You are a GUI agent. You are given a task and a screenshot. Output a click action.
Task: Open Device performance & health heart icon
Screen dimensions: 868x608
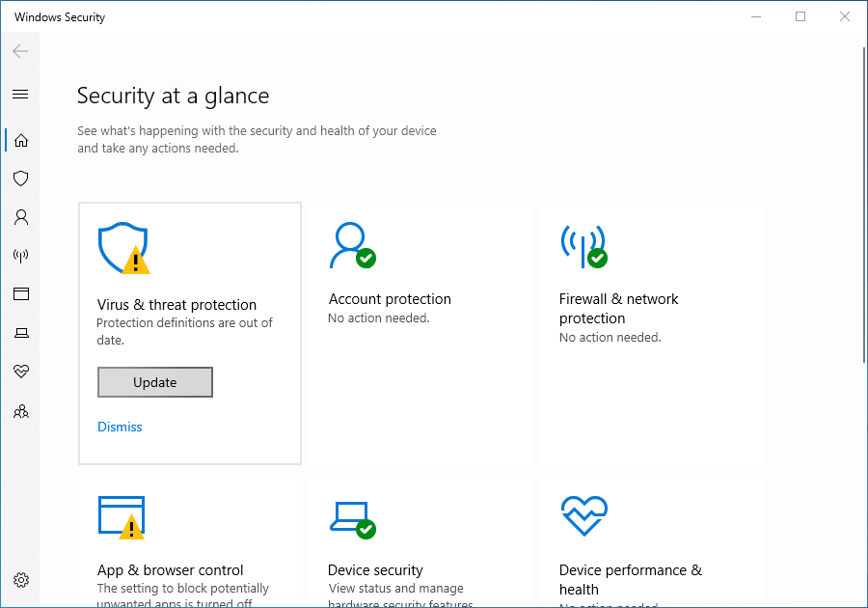21,372
